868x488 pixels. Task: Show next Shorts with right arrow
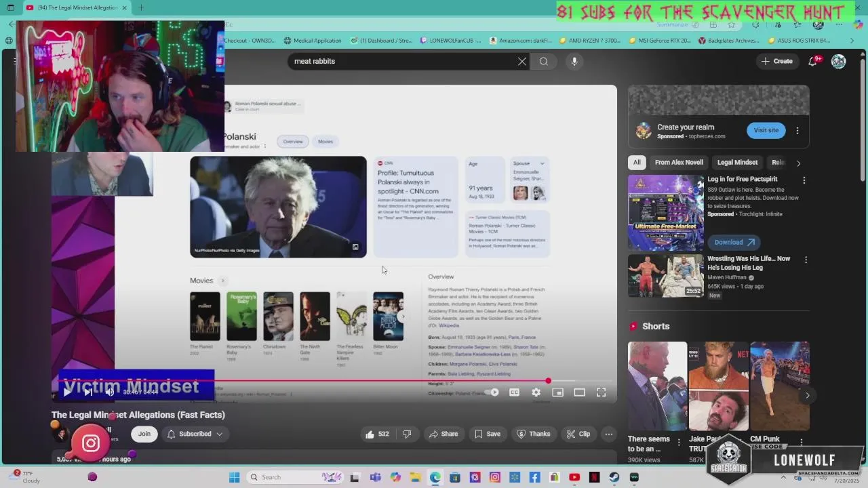(807, 395)
